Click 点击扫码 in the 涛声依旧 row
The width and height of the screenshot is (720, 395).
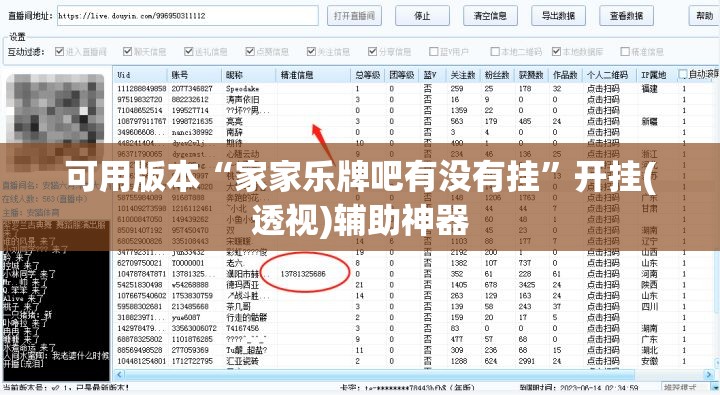(603, 99)
